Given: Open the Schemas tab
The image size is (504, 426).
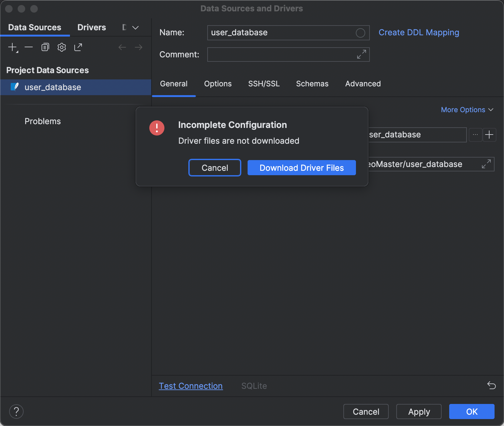Looking at the screenshot, I should (312, 83).
